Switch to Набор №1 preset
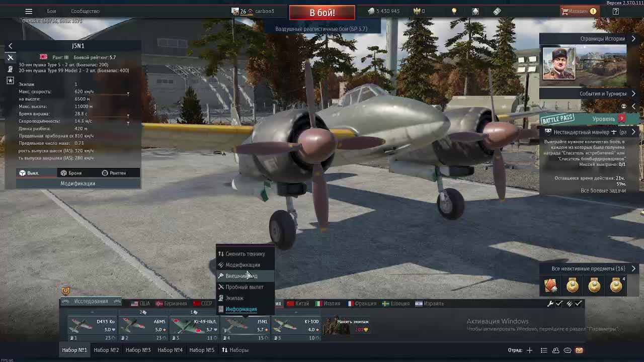This screenshot has width=644, height=362. point(74,350)
